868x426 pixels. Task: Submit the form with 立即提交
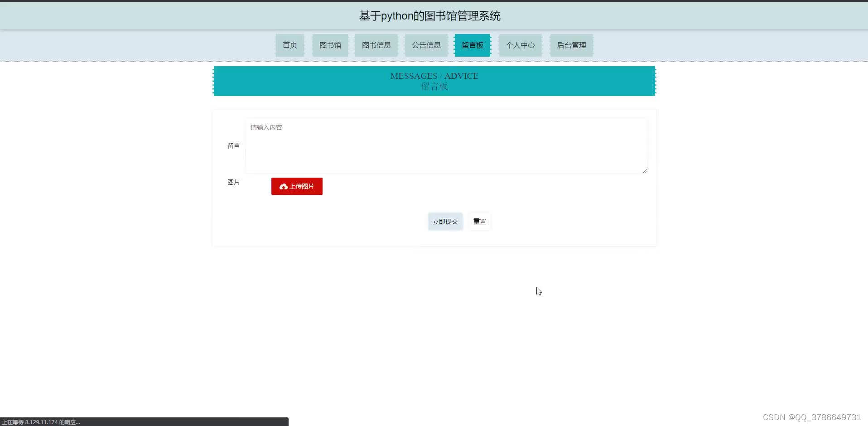coord(445,222)
